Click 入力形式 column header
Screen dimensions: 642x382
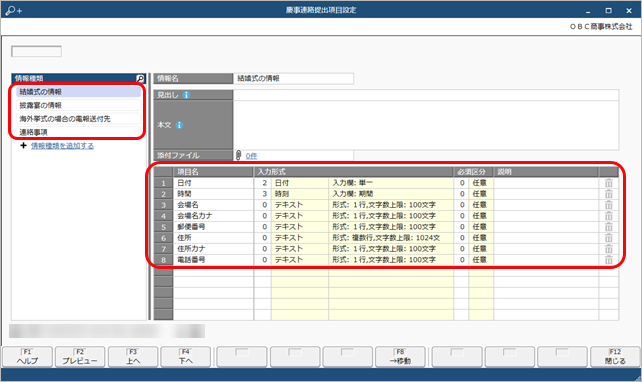pos(353,172)
